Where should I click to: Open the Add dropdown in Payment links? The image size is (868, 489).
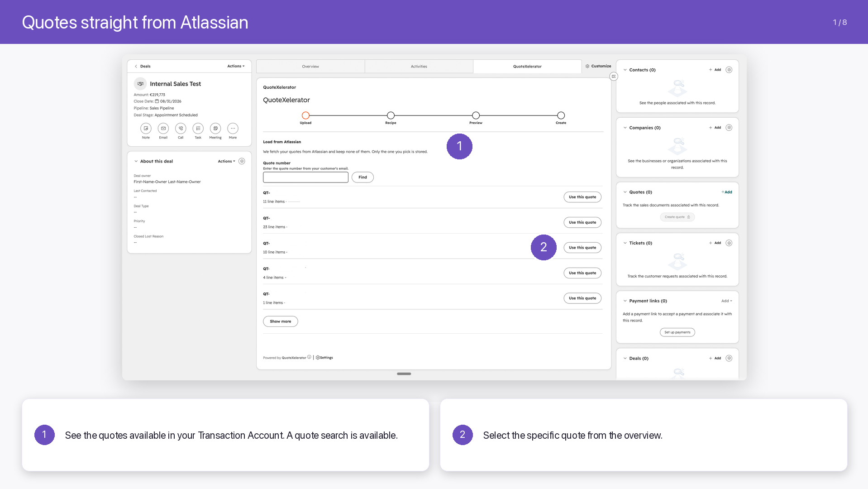[x=726, y=301]
